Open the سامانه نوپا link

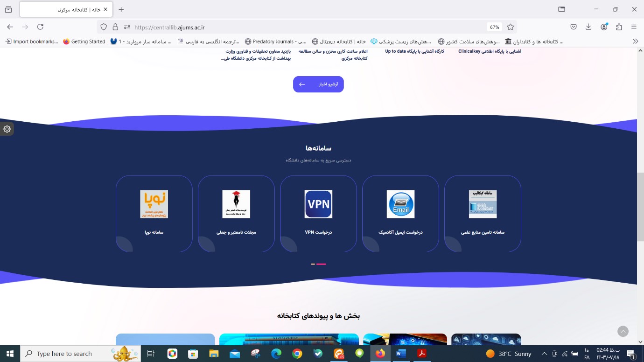pos(154,232)
